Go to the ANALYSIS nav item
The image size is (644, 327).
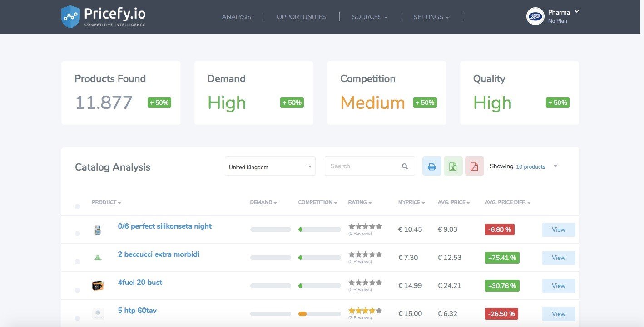(236, 17)
